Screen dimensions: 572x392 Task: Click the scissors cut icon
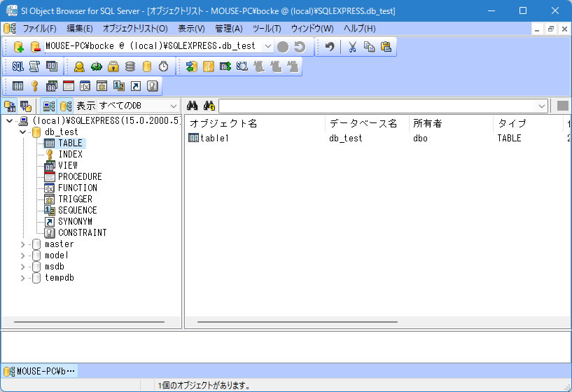(x=352, y=47)
